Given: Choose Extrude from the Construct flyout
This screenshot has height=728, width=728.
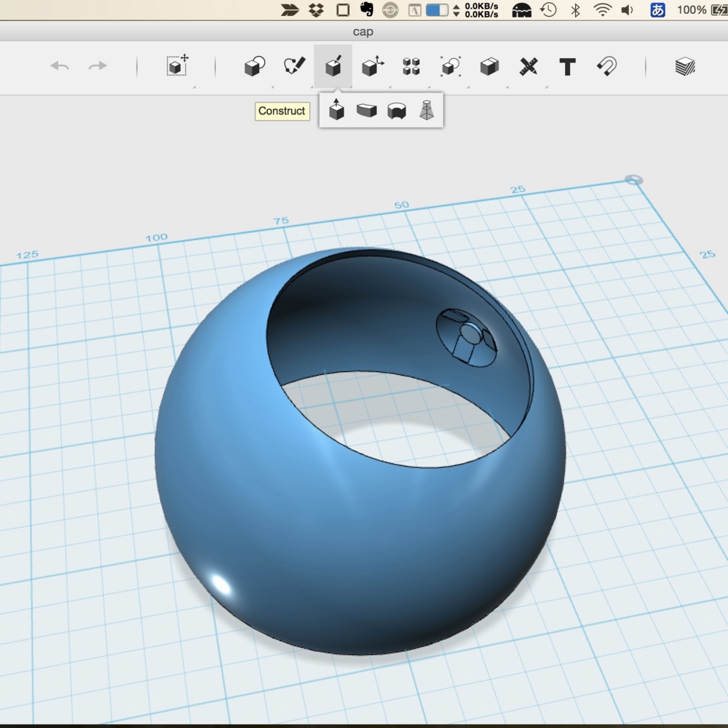Looking at the screenshot, I should pyautogui.click(x=336, y=110).
